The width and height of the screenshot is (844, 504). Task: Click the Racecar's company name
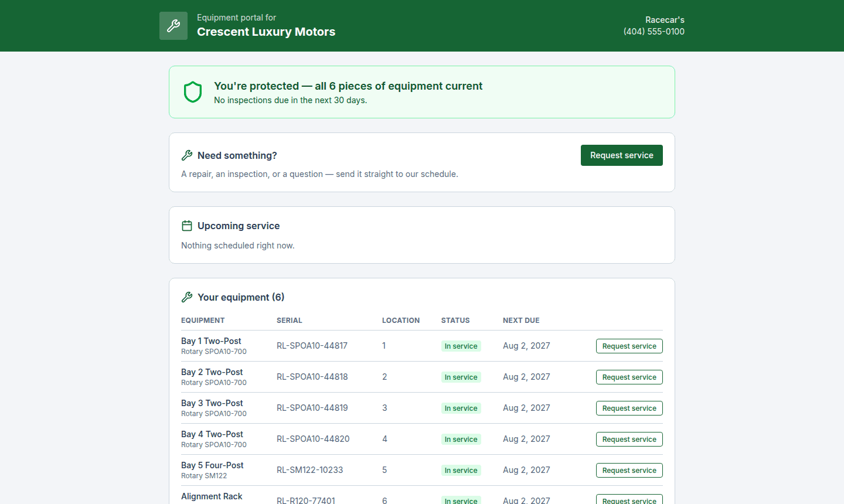click(665, 20)
